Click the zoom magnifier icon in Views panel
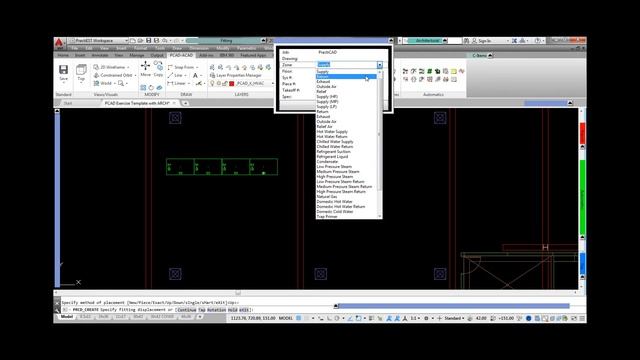Screen dimensions: 640x360 [x=121, y=83]
